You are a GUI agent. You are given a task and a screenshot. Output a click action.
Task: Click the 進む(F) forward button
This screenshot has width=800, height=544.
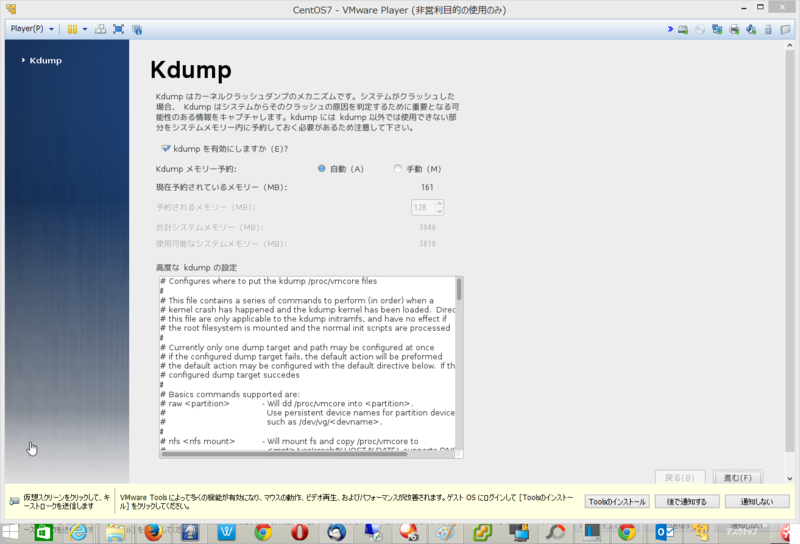(x=738, y=478)
